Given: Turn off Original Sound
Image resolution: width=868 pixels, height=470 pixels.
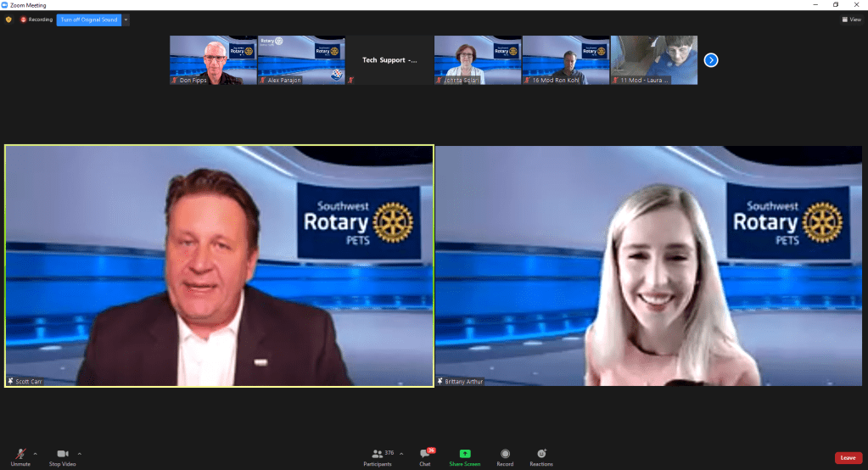Looking at the screenshot, I should pyautogui.click(x=88, y=20).
